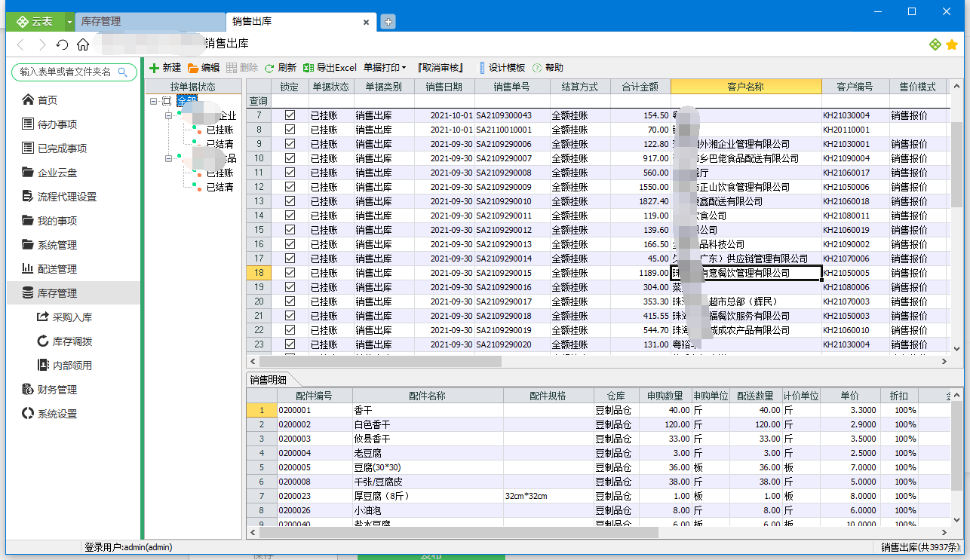970x560 pixels.
Task: Click the 云表 logo button
Action: (35, 21)
